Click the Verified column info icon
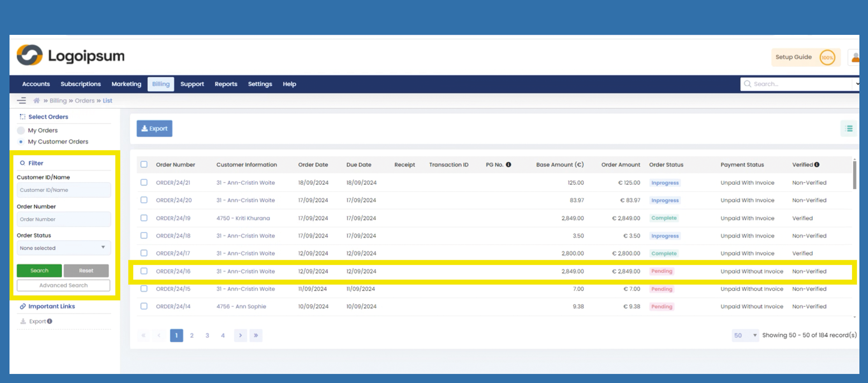The image size is (868, 383). click(x=817, y=165)
